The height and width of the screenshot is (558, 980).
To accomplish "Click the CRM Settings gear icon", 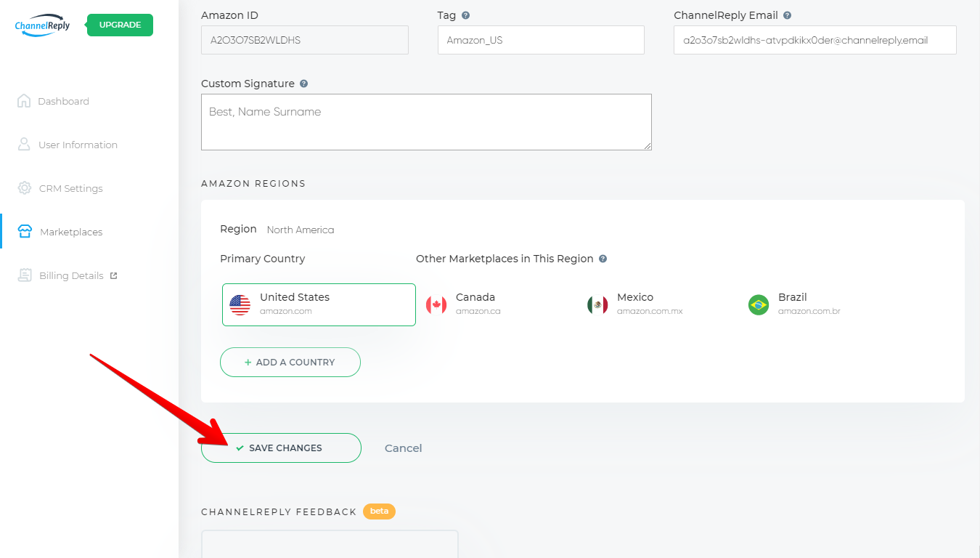I will (x=24, y=188).
